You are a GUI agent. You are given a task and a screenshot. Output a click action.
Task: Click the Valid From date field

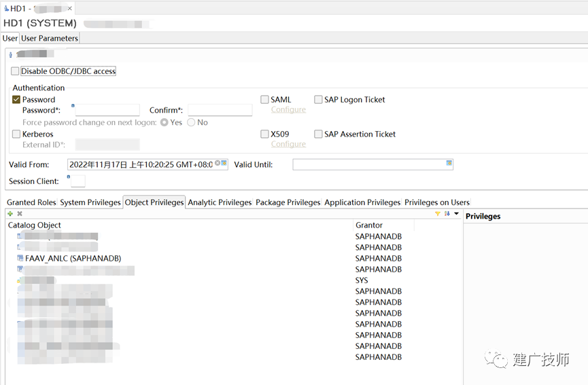tap(148, 164)
